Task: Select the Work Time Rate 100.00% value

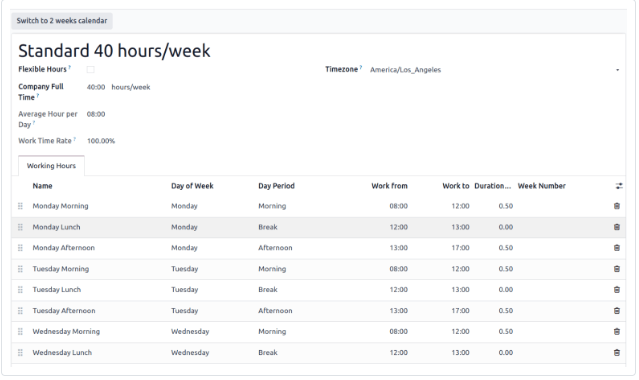Action: point(101,141)
